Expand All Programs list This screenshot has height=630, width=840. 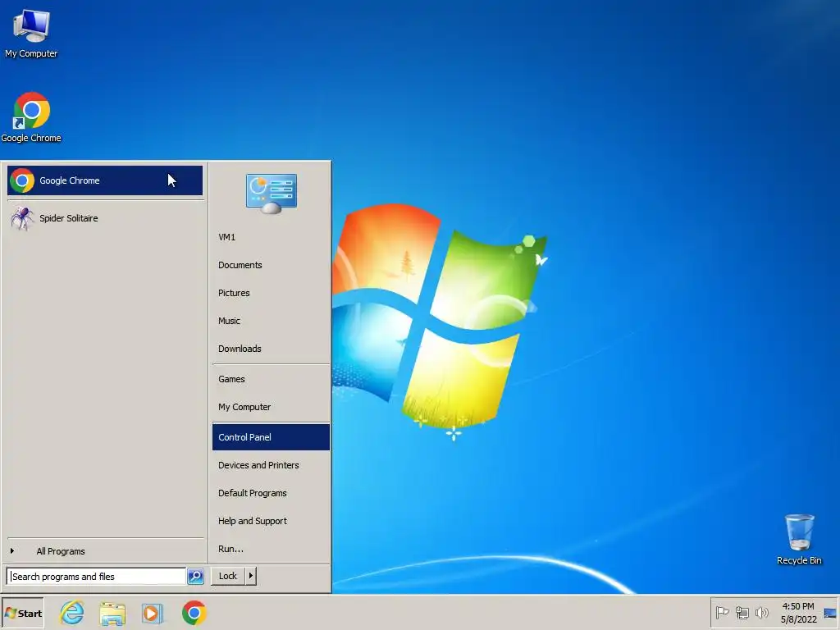click(105, 550)
